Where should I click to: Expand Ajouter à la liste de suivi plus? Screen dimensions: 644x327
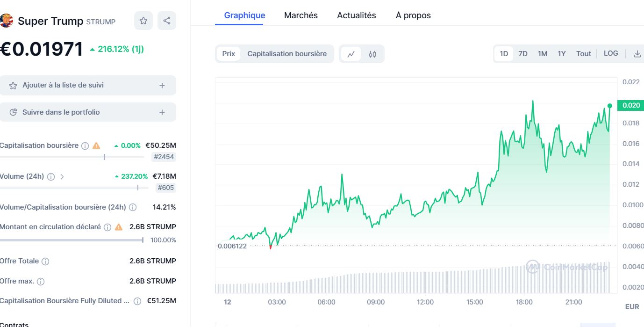pyautogui.click(x=162, y=86)
